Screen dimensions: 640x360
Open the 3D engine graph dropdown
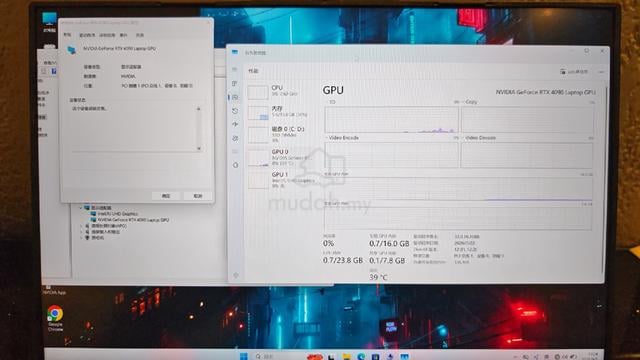331,102
